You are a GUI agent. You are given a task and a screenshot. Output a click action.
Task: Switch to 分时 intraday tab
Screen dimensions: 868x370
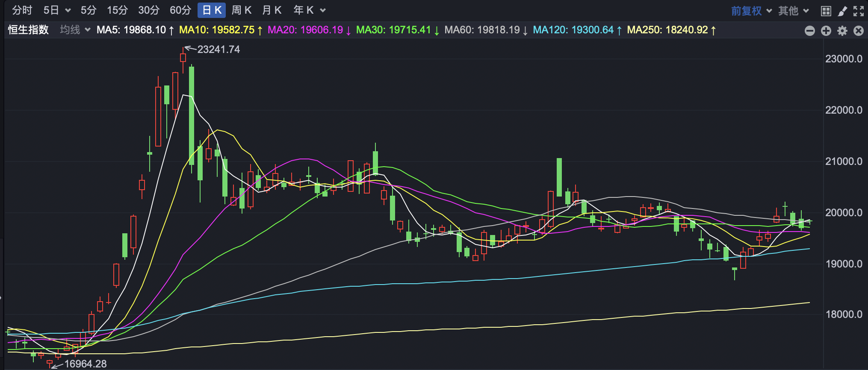pos(22,10)
